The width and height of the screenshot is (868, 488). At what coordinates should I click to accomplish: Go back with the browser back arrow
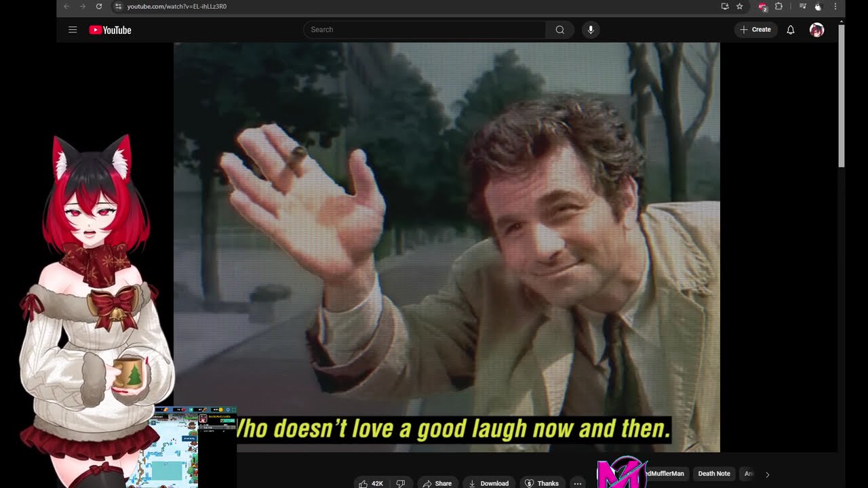click(66, 6)
